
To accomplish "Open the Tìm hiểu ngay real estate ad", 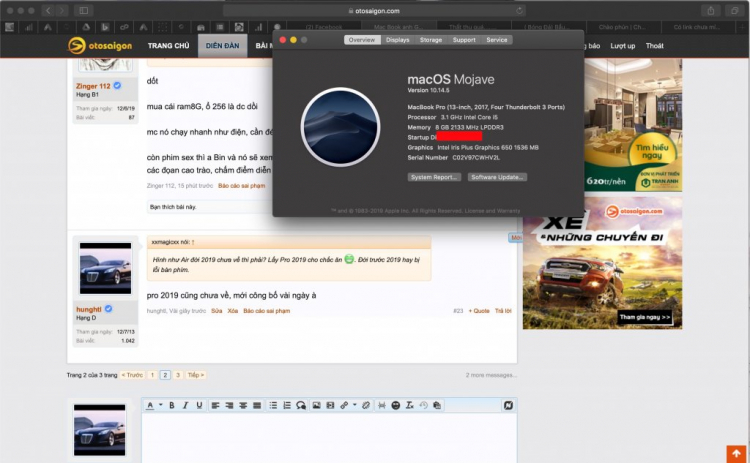I will coord(651,152).
